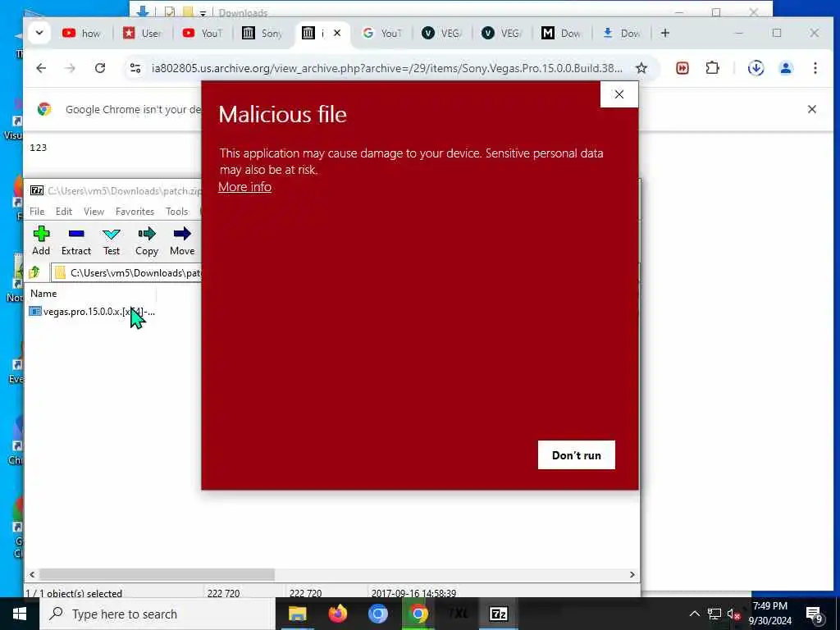
Task: Show hidden system tray icons
Action: click(694, 614)
